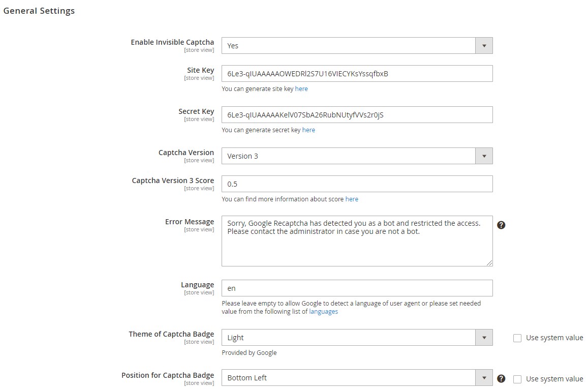Check Use system value for Theme of Captcha Badge
Viewport: 588px width, 389px height.
pyautogui.click(x=517, y=338)
